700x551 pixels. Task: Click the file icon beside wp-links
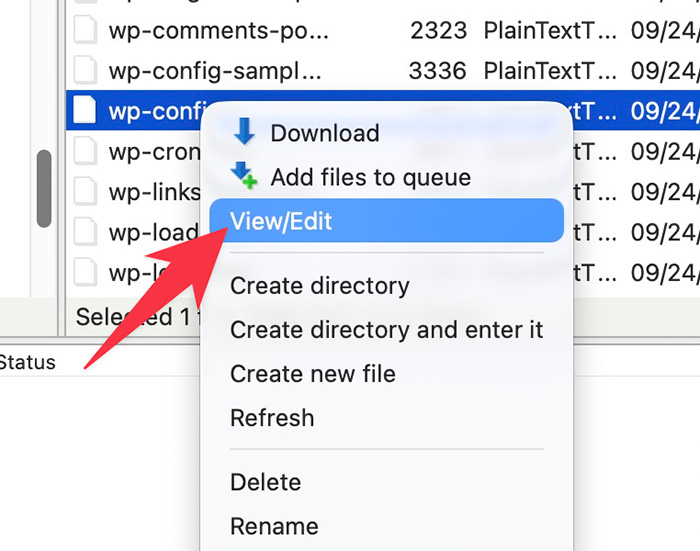point(86,191)
